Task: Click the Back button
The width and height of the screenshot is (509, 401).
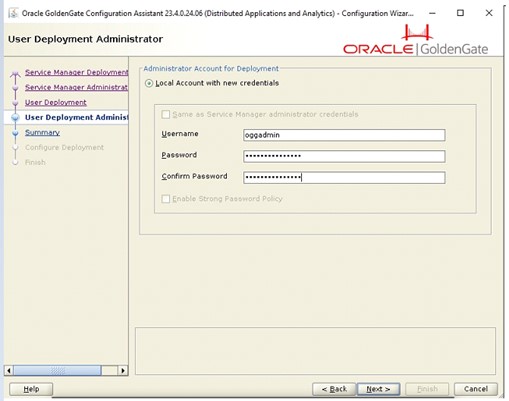Action: [334, 389]
